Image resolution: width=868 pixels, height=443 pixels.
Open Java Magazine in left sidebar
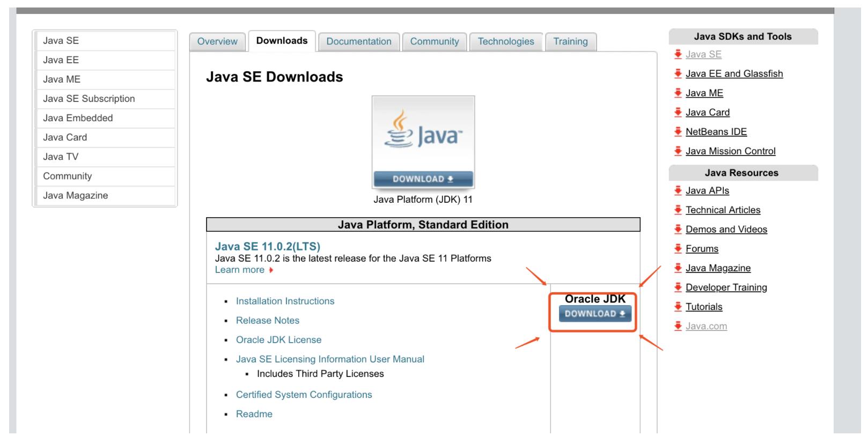pyautogui.click(x=106, y=195)
